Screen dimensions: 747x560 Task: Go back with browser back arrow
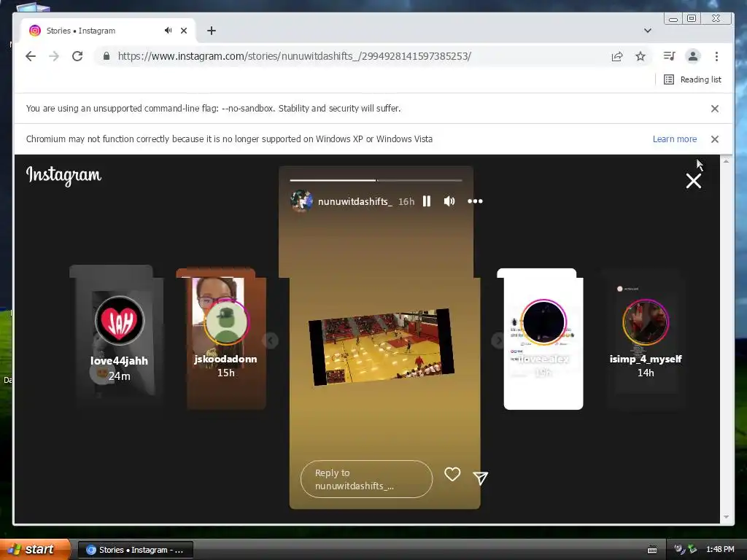coord(31,56)
